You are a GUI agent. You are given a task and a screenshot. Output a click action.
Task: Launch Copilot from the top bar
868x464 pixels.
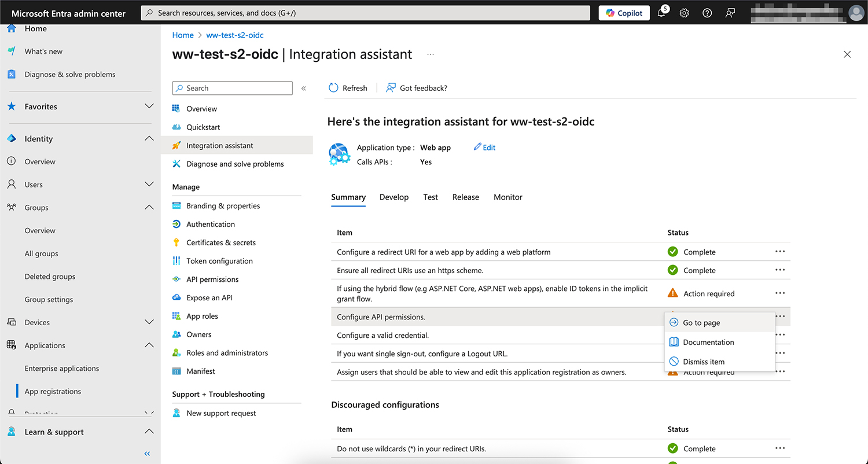click(x=624, y=12)
